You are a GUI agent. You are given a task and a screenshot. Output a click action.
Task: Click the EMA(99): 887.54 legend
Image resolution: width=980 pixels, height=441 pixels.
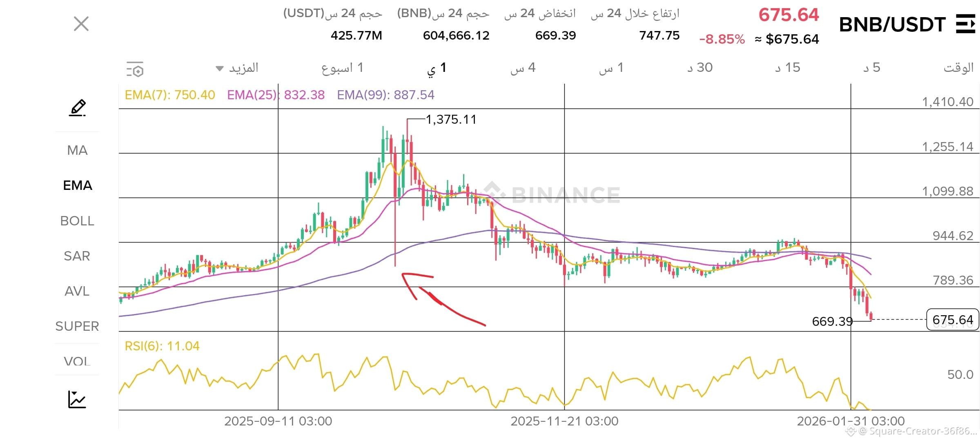point(386,95)
